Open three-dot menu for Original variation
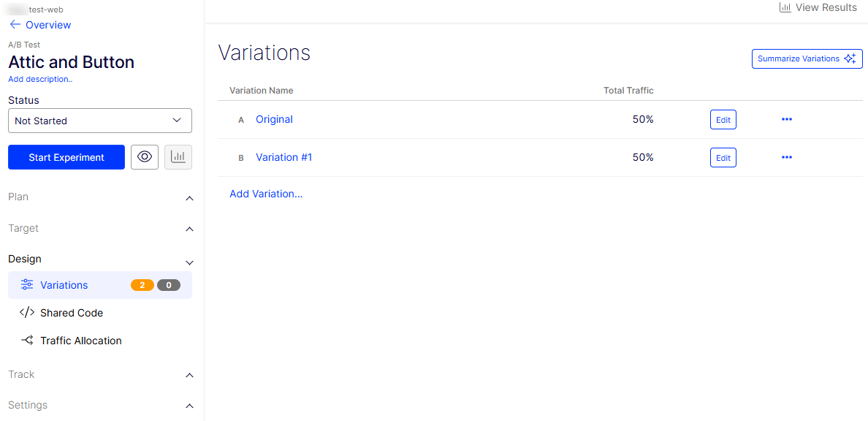Image resolution: width=868 pixels, height=421 pixels. pos(786,119)
